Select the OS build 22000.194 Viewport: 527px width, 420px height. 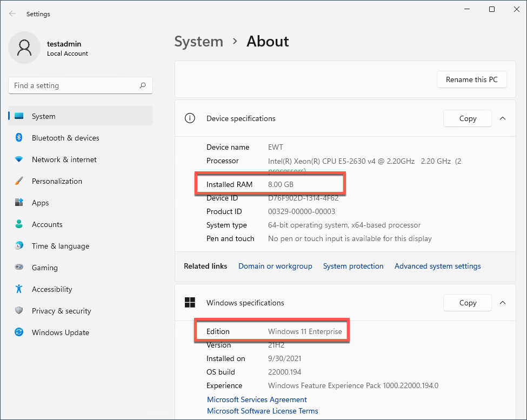point(284,372)
